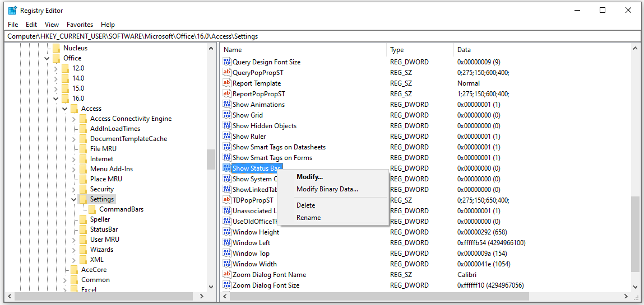The image size is (644, 305).
Task: Click the ReportPopPropST string icon
Action: click(227, 94)
